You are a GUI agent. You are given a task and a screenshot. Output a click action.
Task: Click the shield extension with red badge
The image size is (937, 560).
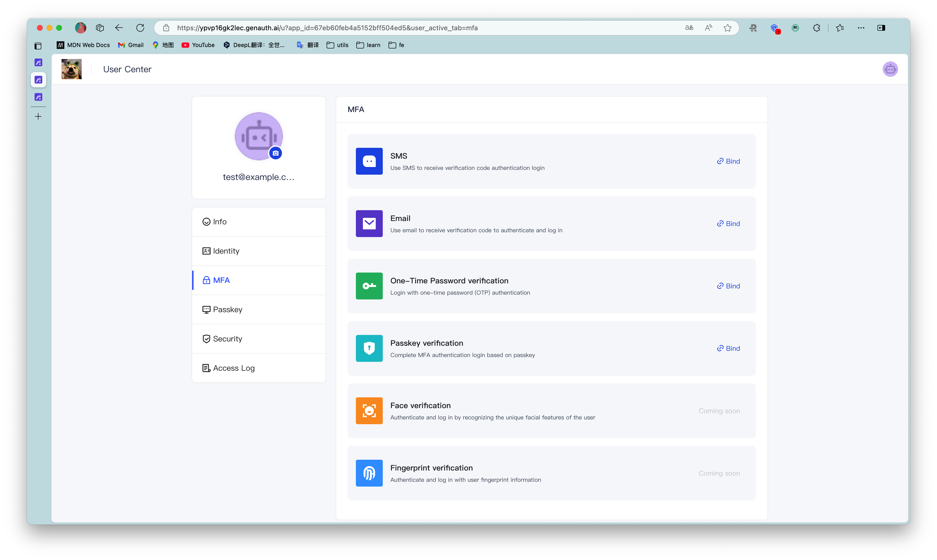(775, 28)
